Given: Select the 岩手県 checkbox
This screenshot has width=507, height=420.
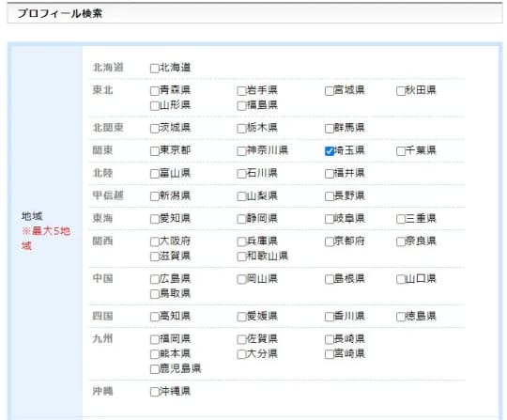Looking at the screenshot, I should (x=241, y=91).
